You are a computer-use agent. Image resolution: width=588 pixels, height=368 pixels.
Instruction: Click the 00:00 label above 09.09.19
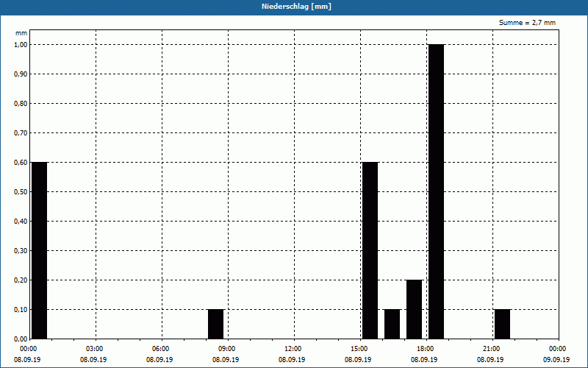coord(557,349)
